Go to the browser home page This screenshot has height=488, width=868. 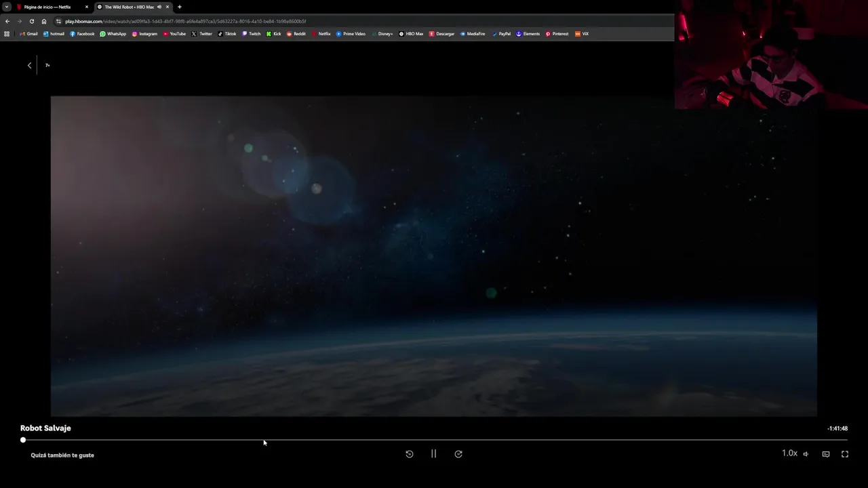click(x=44, y=21)
